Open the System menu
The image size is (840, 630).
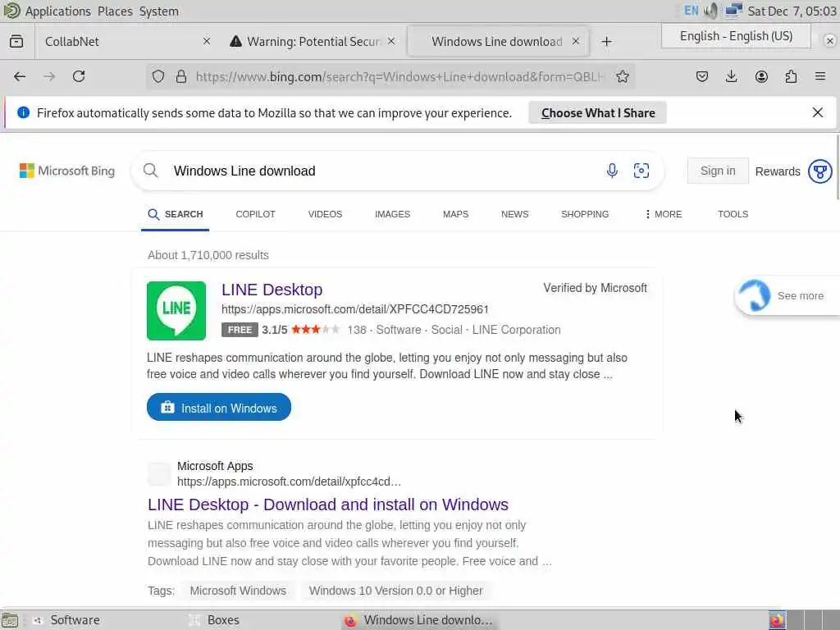coord(159,11)
